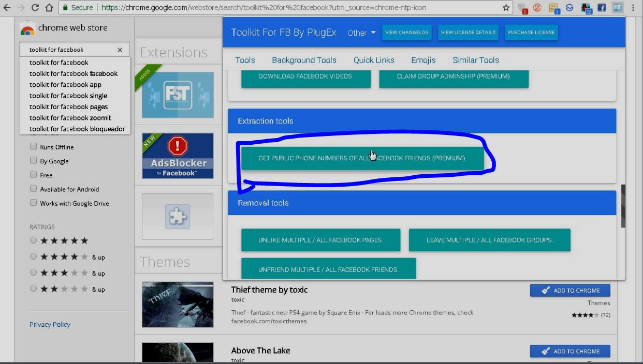This screenshot has width=643, height=364.
Task: Open the Facebook extension icon in toolbar
Action: [x=602, y=8]
